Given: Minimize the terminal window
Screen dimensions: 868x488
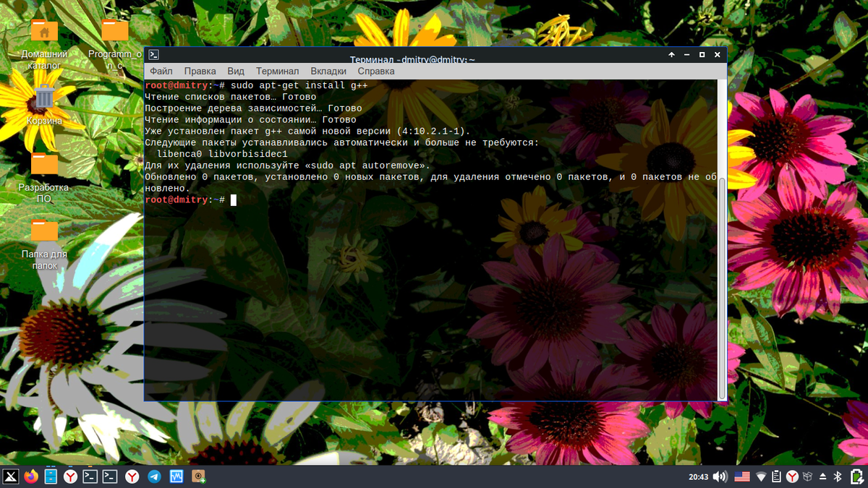Looking at the screenshot, I should [687, 55].
